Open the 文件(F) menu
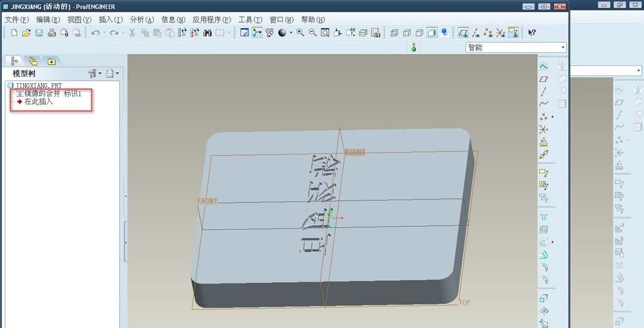Viewport: 644px width, 328px height. [x=17, y=20]
